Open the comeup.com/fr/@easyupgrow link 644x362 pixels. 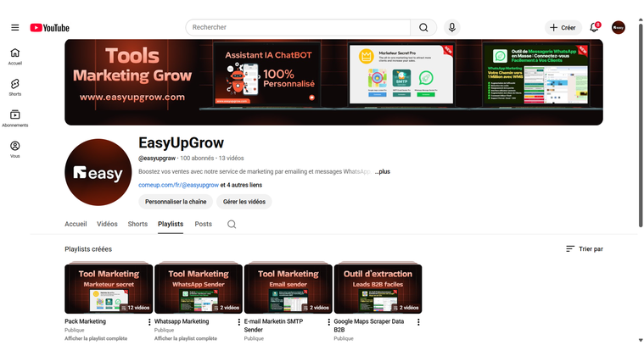tap(179, 185)
